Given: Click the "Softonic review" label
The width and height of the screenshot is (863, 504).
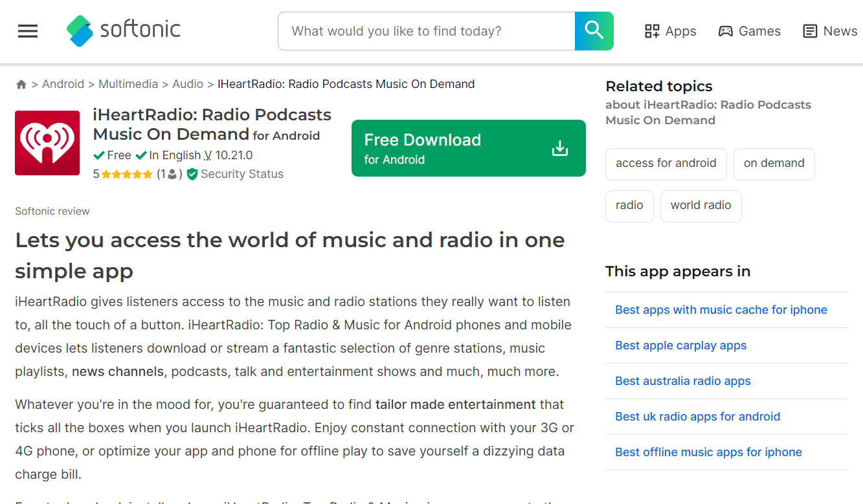Looking at the screenshot, I should (52, 212).
